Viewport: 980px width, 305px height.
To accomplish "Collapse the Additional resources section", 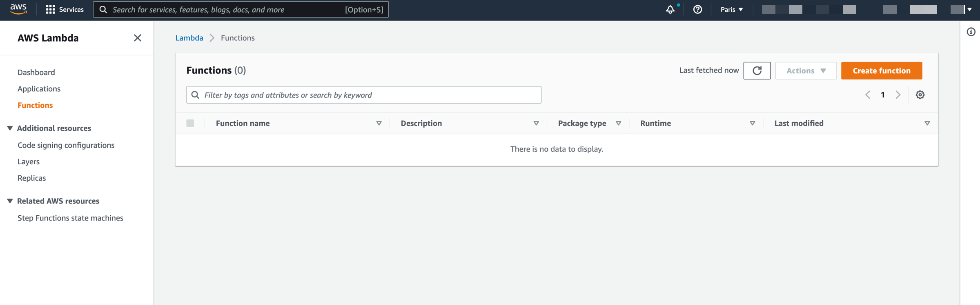I will click(10, 128).
